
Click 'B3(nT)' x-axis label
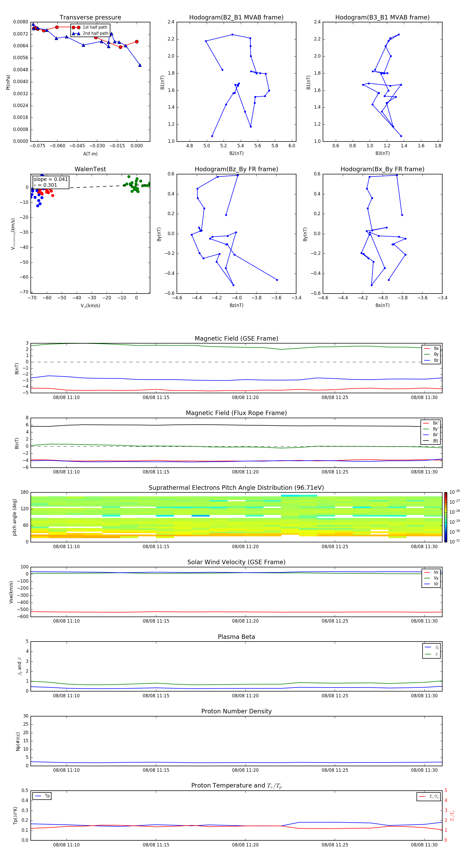[x=382, y=153]
